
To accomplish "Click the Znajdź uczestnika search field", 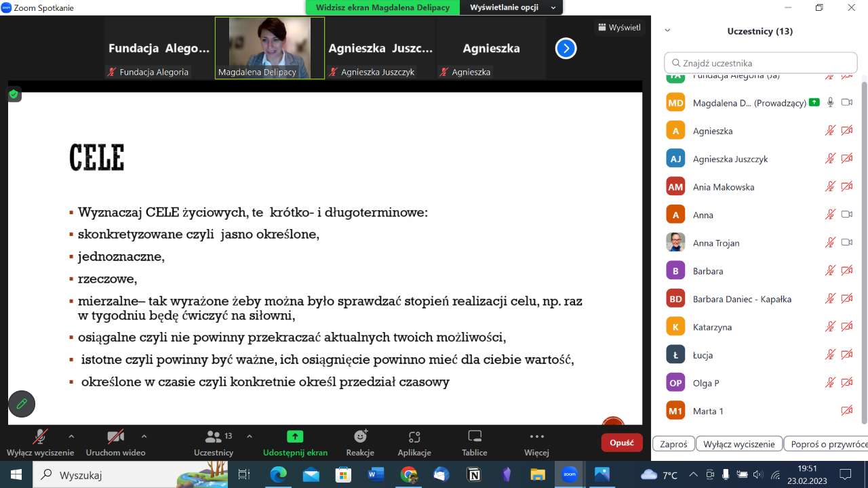I will coord(761,63).
